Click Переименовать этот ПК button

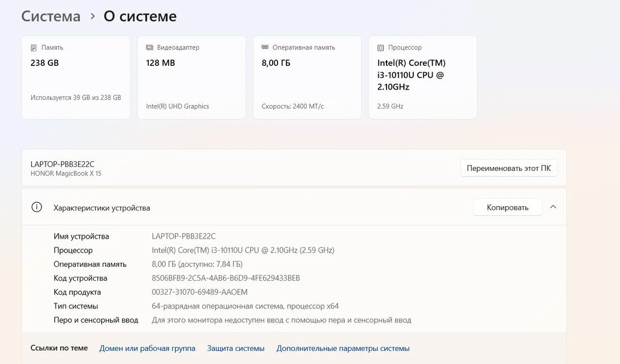(509, 168)
